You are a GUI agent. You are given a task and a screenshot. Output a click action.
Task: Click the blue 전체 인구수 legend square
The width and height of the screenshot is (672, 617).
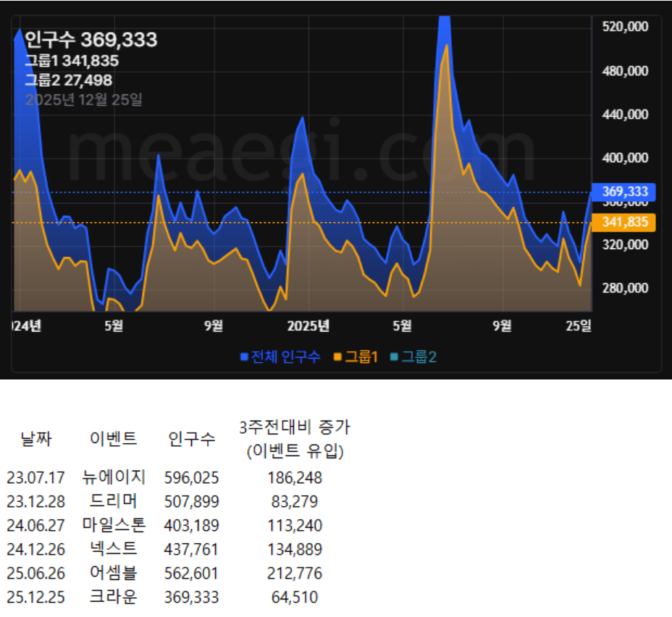click(244, 357)
